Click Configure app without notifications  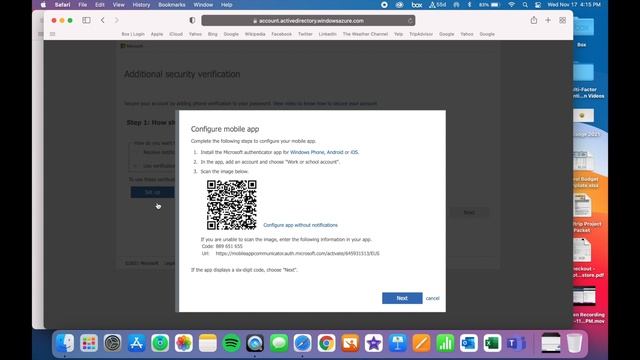coord(300,225)
